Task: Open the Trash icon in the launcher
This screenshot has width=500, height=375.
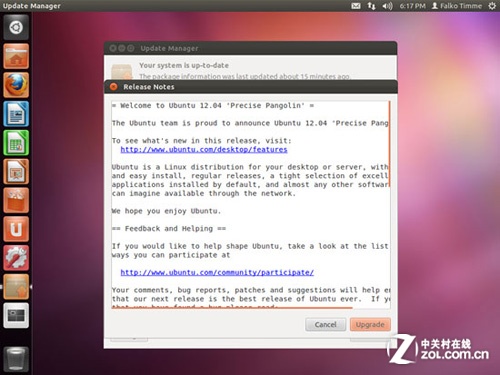Action: click(16, 359)
